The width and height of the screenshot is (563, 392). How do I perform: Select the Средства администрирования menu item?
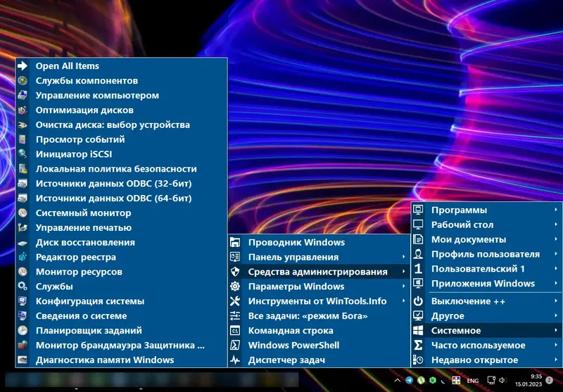(x=319, y=272)
